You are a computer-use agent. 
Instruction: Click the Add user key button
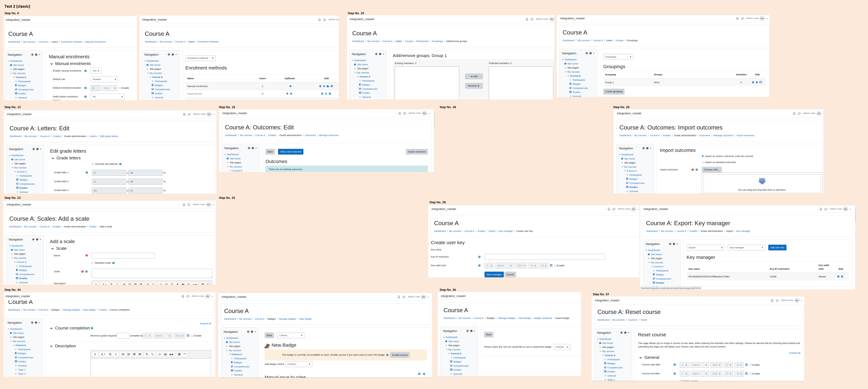tap(777, 248)
